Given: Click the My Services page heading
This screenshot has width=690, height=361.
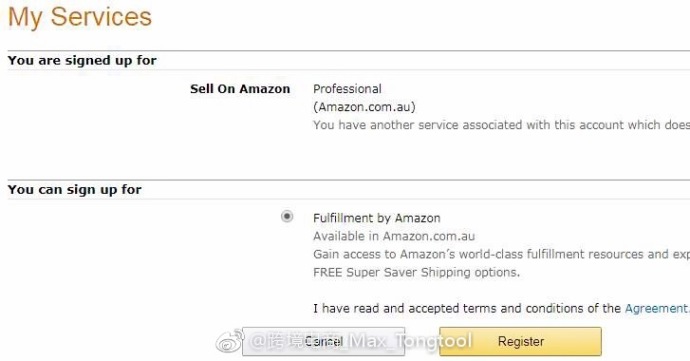Looking at the screenshot, I should click(x=80, y=17).
